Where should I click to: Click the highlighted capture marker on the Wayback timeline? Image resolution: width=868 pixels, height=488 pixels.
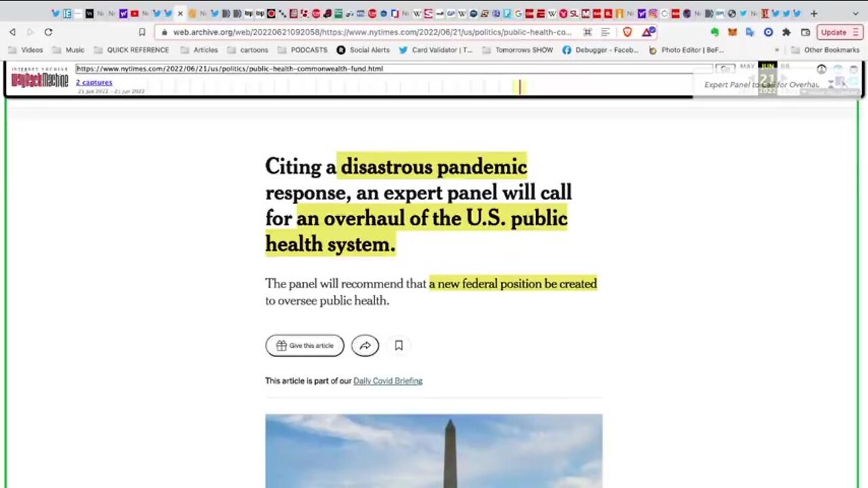pyautogui.click(x=520, y=87)
